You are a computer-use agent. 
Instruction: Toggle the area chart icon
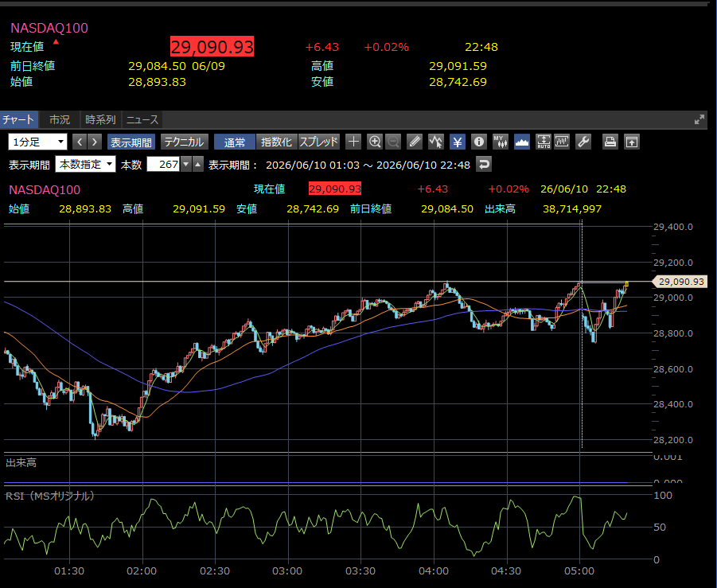pyautogui.click(x=522, y=142)
